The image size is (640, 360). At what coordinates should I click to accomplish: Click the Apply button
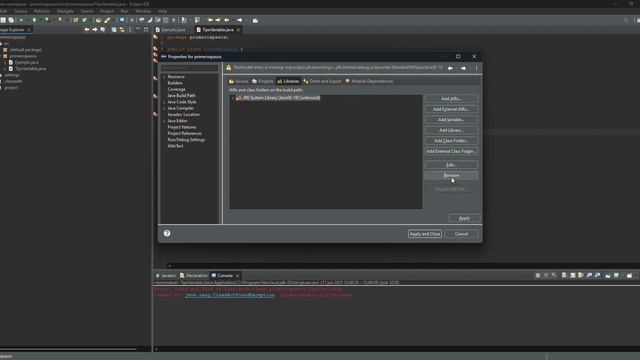click(464, 218)
